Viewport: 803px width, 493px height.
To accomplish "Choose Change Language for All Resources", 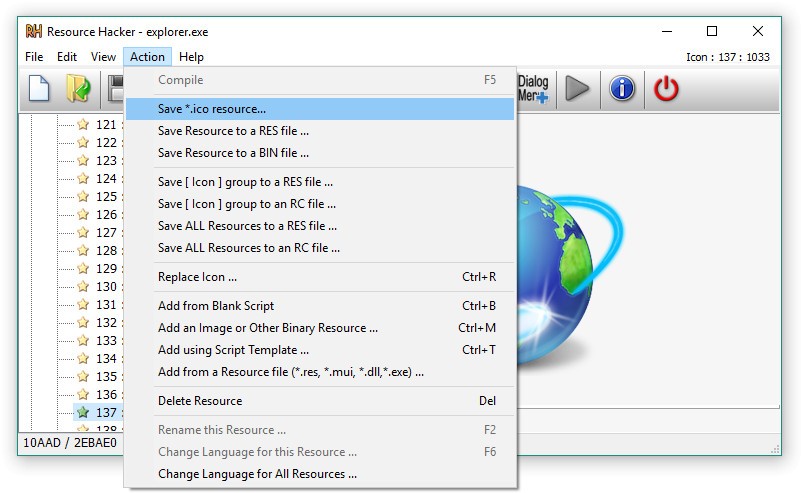I will click(320, 474).
